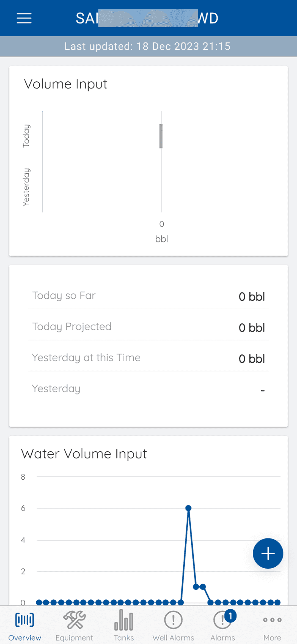Open the hamburger navigation menu
This screenshot has height=644, width=297.
[x=24, y=18]
